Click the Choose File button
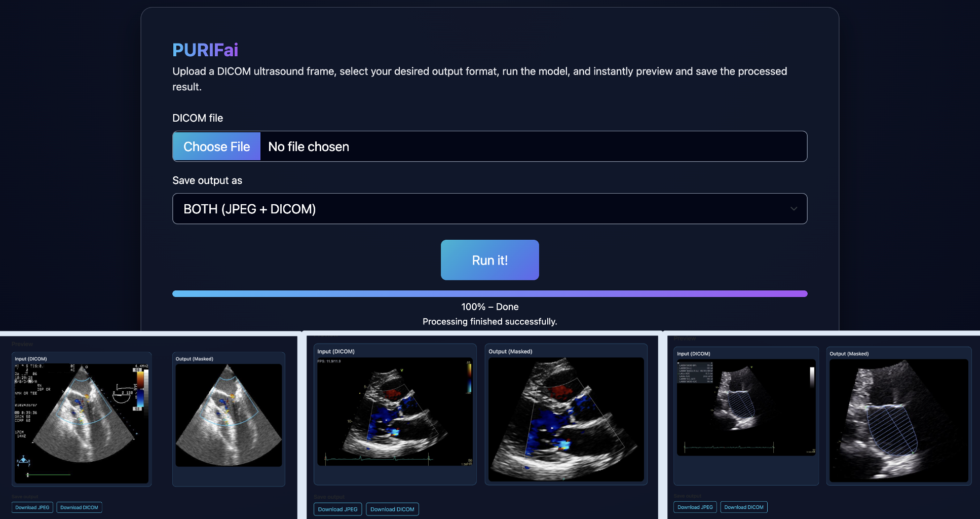This screenshot has height=519, width=980. pos(216,146)
